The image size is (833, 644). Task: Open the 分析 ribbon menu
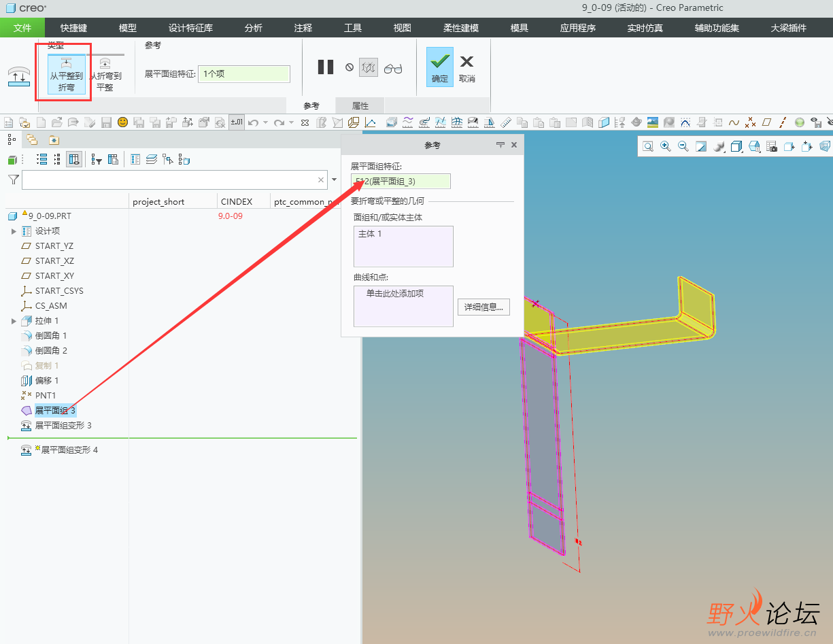[x=253, y=28]
